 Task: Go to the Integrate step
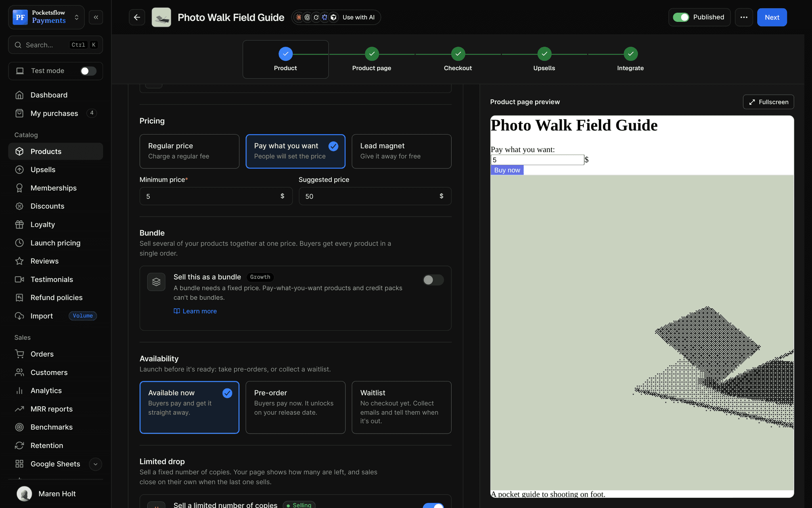[x=630, y=60]
